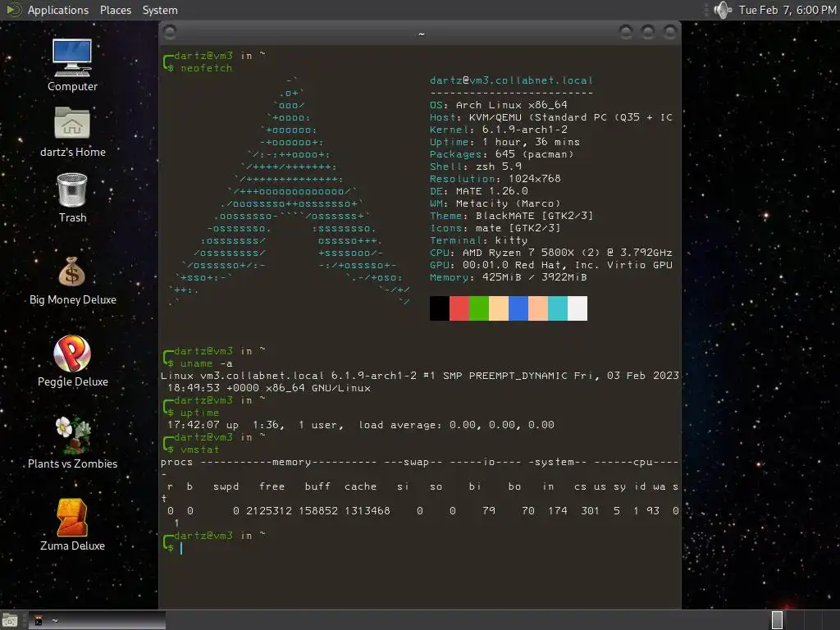Click the volume speaker icon in panel
This screenshot has height=630, width=840.
(723, 10)
